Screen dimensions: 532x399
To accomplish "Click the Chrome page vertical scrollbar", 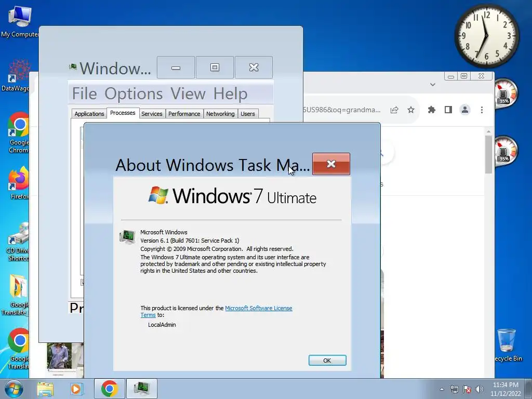I will 488,154.
